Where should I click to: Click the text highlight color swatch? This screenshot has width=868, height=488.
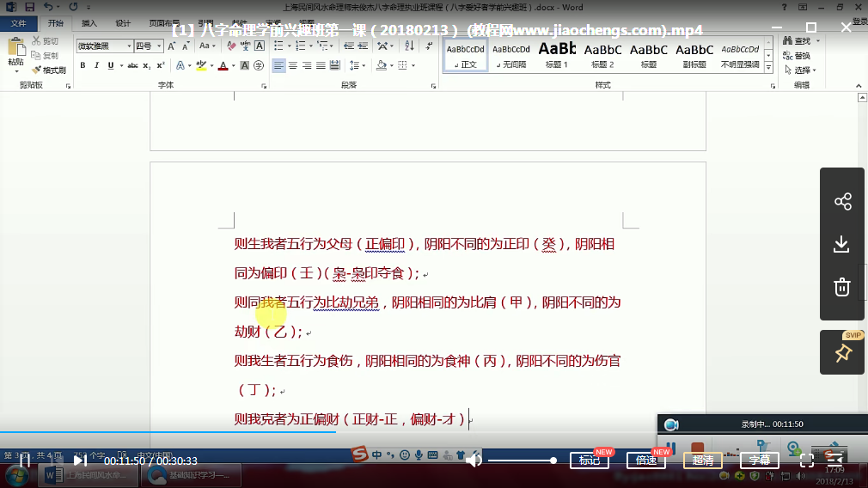pyautogui.click(x=201, y=65)
